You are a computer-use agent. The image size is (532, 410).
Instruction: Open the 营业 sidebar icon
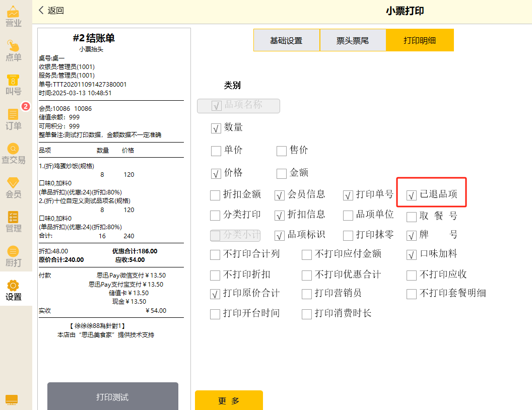(x=14, y=17)
